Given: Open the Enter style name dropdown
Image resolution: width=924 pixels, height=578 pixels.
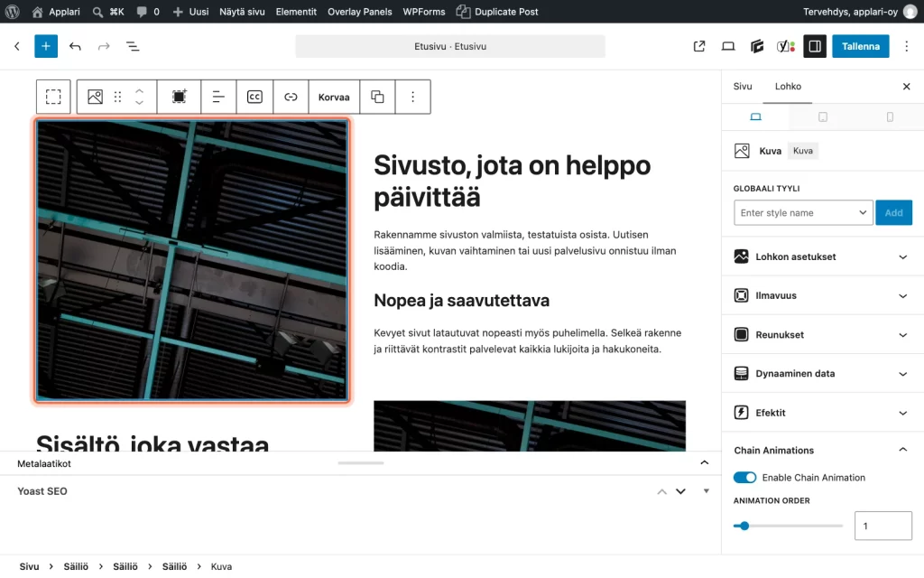Looking at the screenshot, I should click(803, 213).
